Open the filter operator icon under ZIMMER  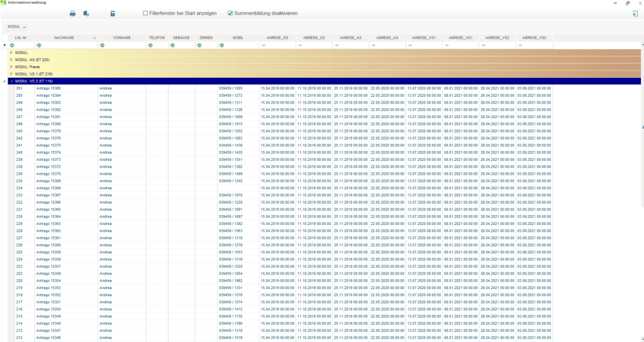point(199,45)
